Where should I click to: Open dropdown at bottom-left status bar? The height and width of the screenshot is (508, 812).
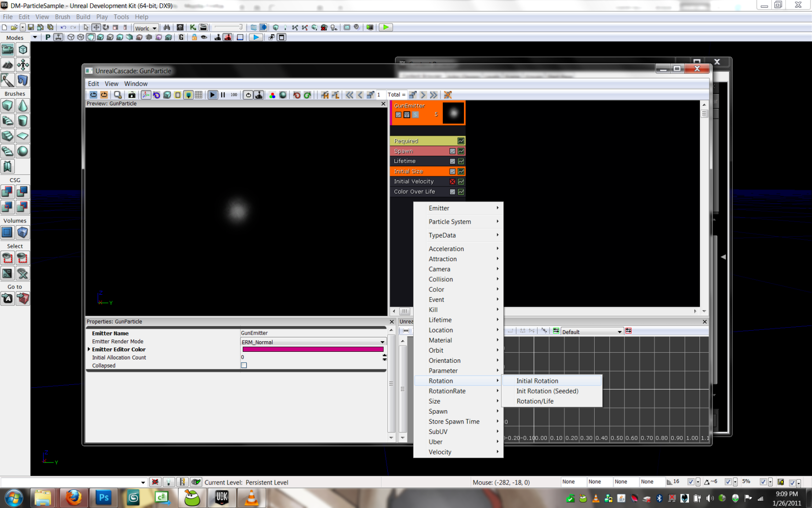143,483
